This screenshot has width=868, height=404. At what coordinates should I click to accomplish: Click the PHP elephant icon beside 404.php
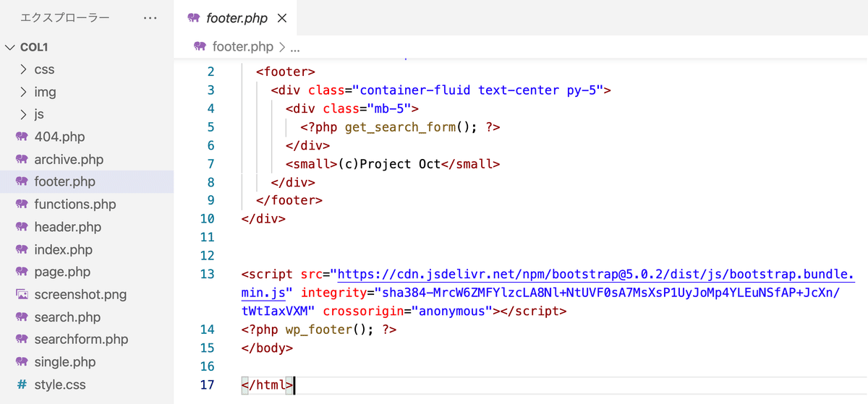click(x=22, y=137)
